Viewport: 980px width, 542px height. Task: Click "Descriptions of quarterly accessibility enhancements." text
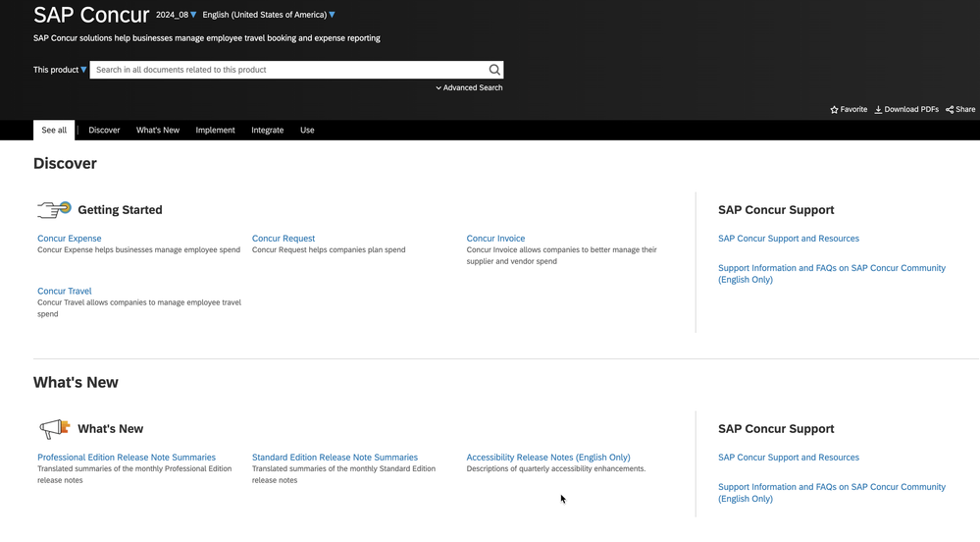(x=555, y=468)
